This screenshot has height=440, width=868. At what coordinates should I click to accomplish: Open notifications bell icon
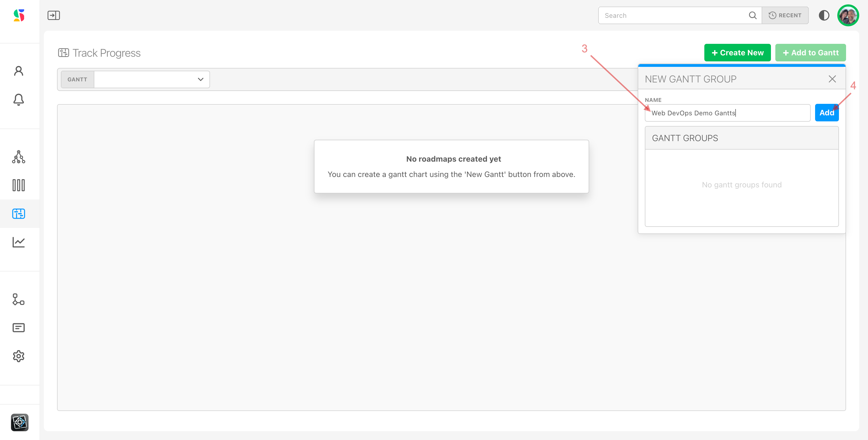[x=19, y=100]
